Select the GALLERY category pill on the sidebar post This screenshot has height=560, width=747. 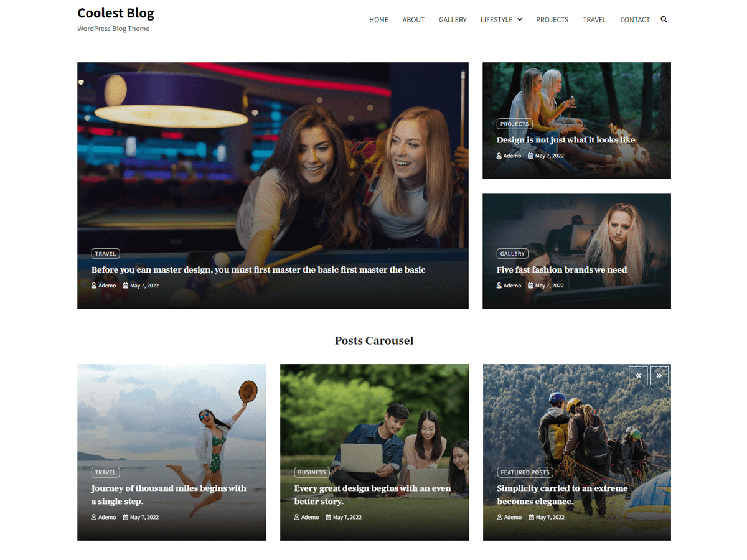[512, 253]
